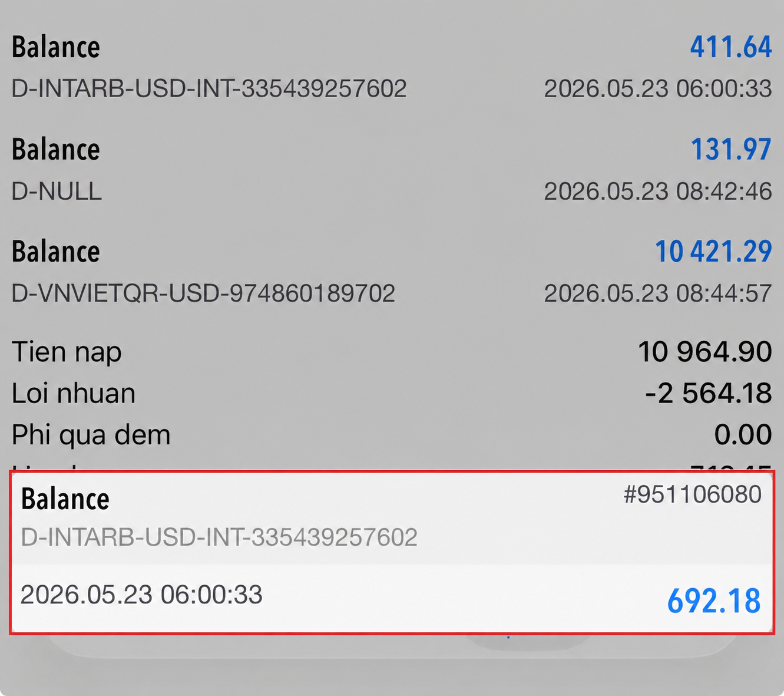The image size is (784, 696).
Task: Tap ticket number #951106080 in popup
Action: pos(693,494)
